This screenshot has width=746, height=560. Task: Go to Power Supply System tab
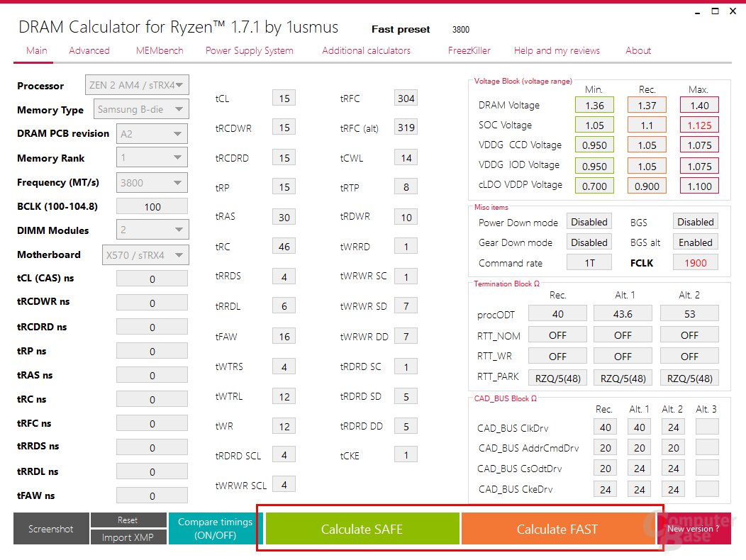pyautogui.click(x=250, y=50)
